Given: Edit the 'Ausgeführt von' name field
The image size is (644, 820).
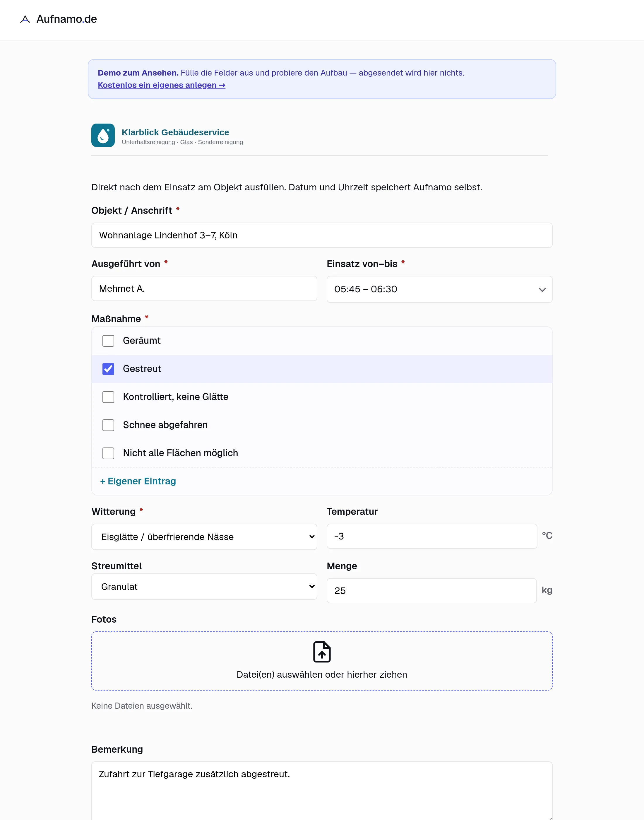Looking at the screenshot, I should pos(204,288).
